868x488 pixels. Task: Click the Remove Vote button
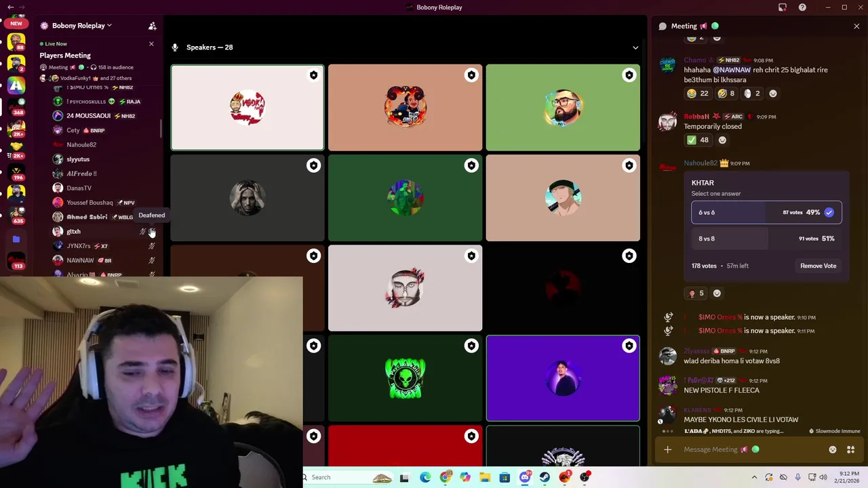818,266
